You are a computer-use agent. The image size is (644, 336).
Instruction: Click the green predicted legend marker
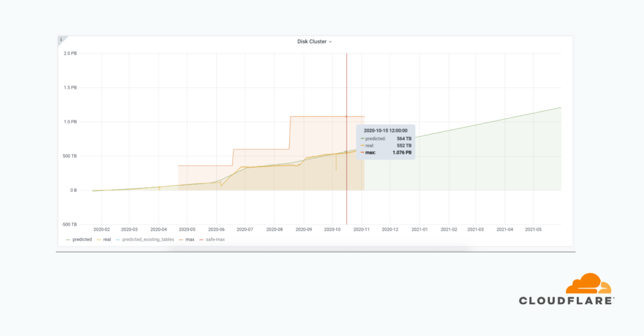[x=68, y=240]
